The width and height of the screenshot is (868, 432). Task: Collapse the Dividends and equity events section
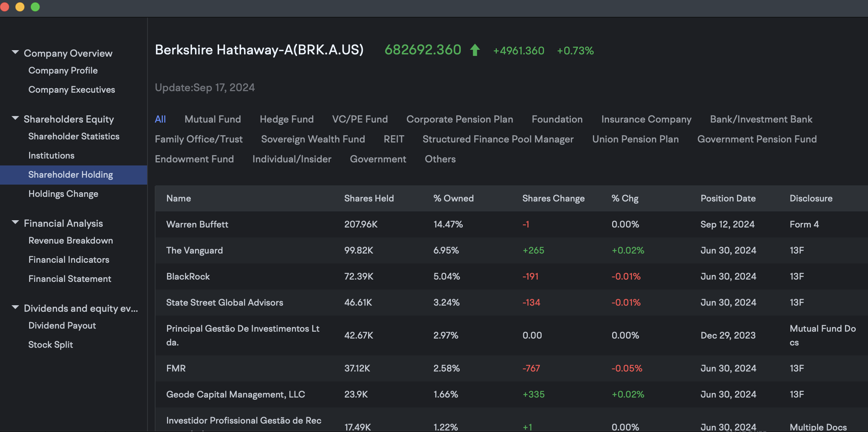(x=15, y=307)
